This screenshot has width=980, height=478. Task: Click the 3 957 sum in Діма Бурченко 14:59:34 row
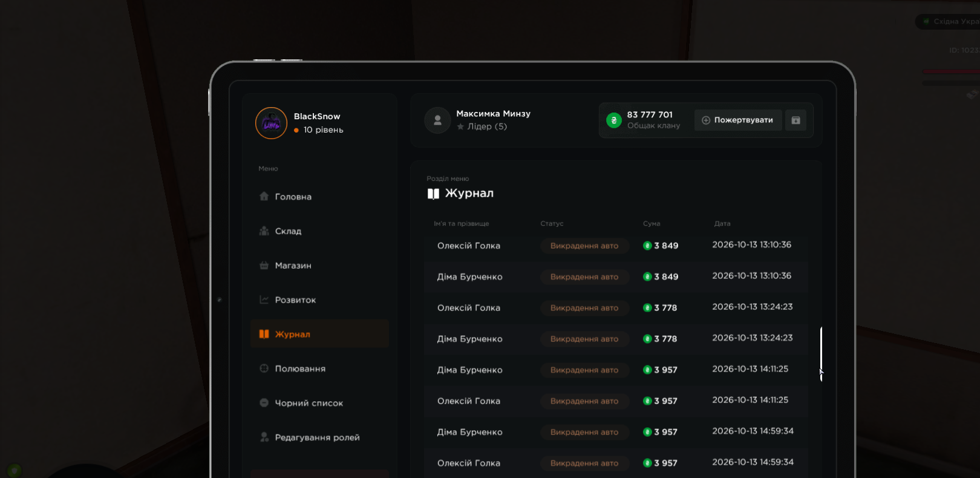(665, 432)
